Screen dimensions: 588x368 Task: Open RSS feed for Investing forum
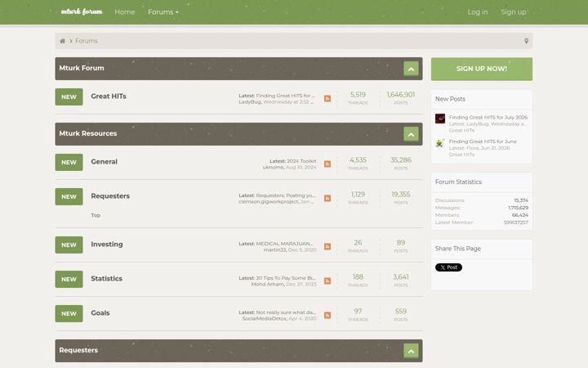coord(327,246)
